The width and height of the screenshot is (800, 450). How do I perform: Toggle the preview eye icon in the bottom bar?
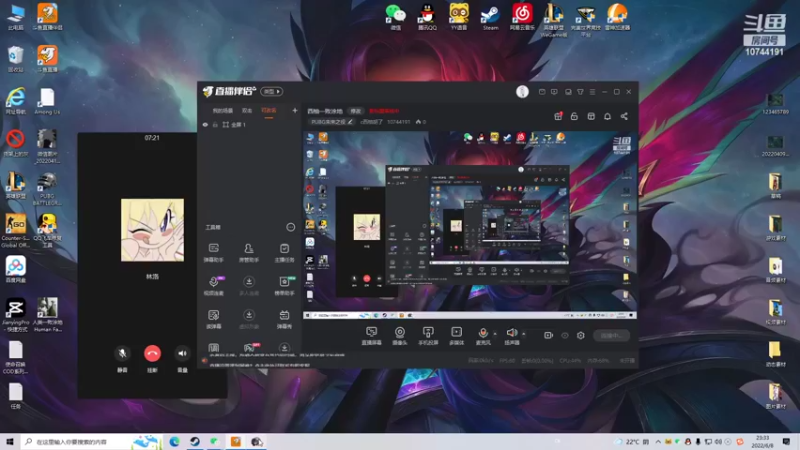coord(565,335)
